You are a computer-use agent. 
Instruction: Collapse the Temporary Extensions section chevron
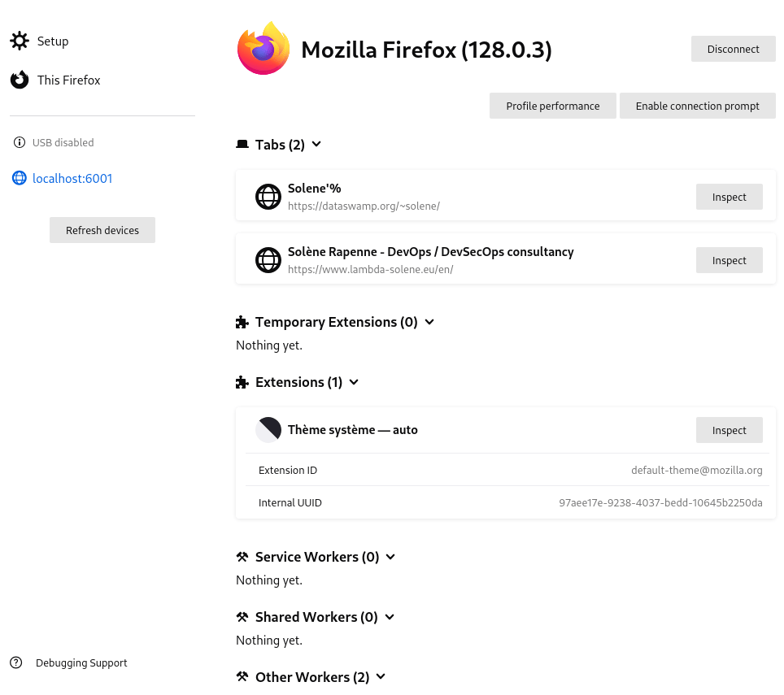click(429, 322)
